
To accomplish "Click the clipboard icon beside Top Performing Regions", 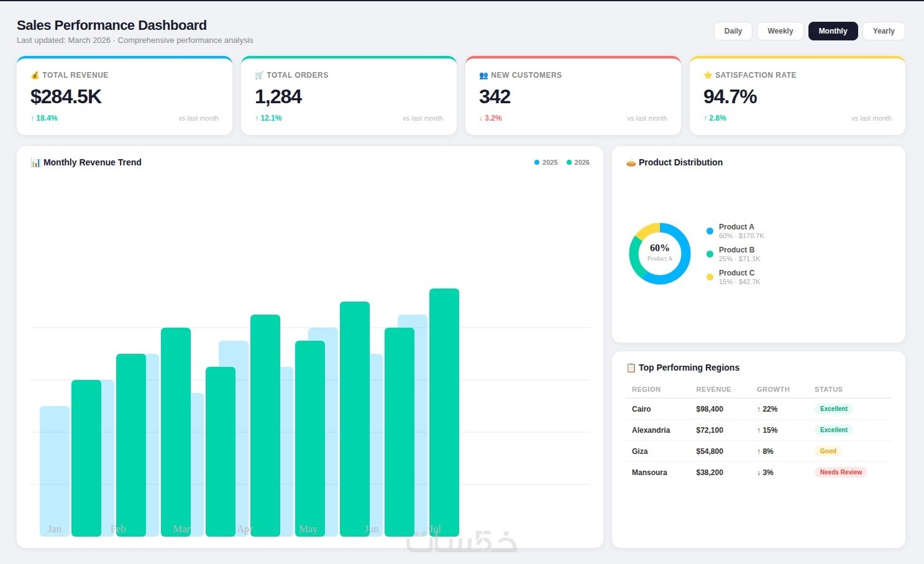I will [x=631, y=368].
